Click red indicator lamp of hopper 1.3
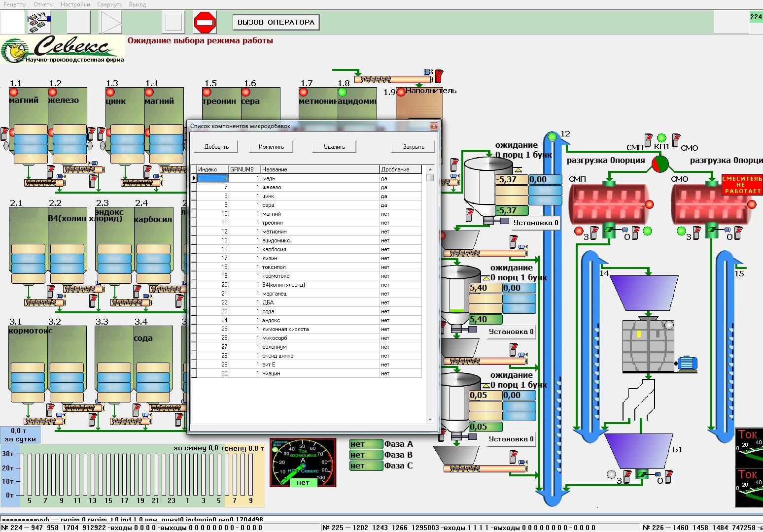 coord(110,92)
